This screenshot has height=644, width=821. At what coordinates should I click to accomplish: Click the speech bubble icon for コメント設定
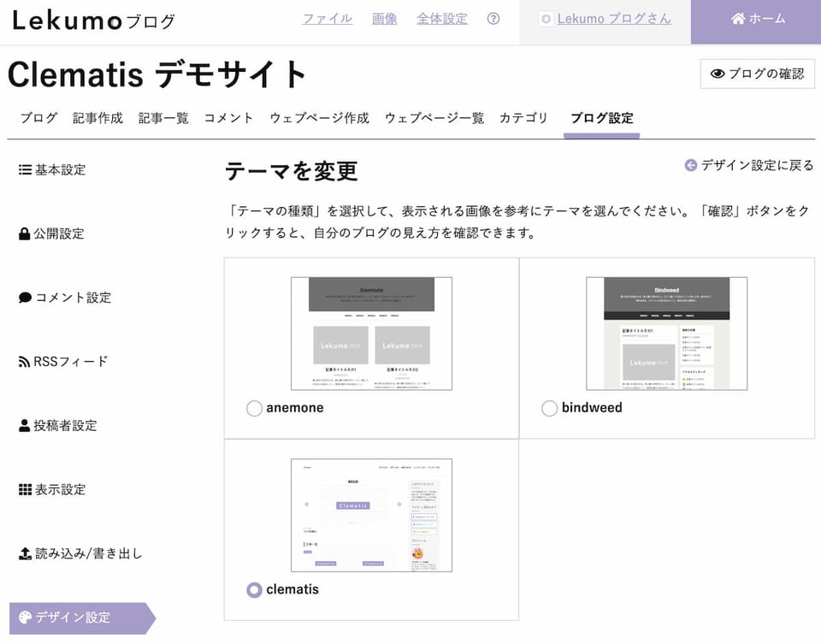pyautogui.click(x=25, y=298)
